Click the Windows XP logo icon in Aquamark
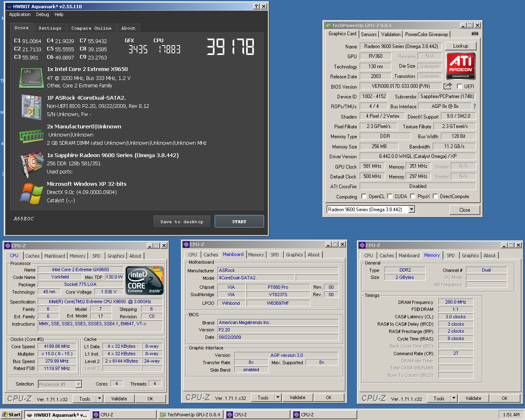The height and width of the screenshot is (420, 525). 32,193
